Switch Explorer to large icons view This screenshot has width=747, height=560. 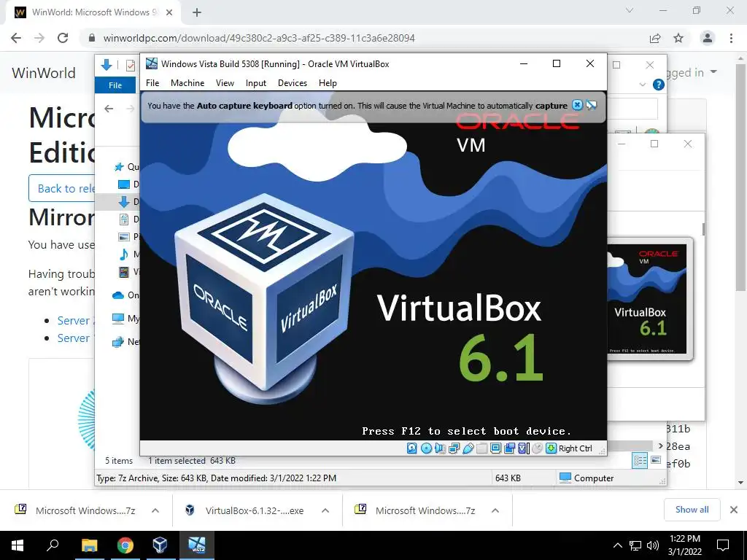click(656, 460)
